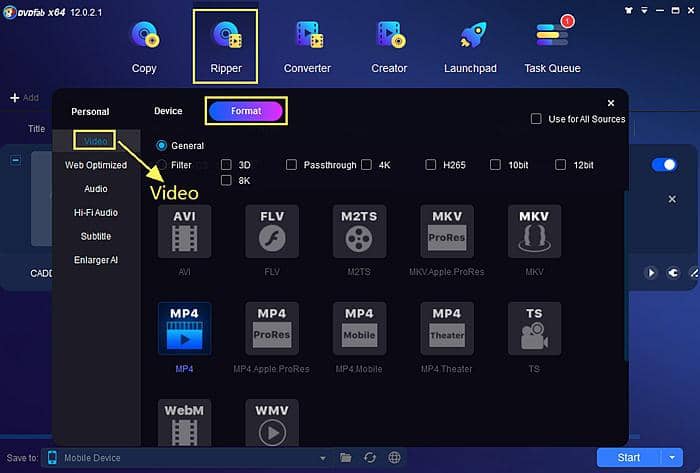The image size is (700, 473).
Task: Select the MP4 Apple ProRes format
Action: (x=272, y=328)
